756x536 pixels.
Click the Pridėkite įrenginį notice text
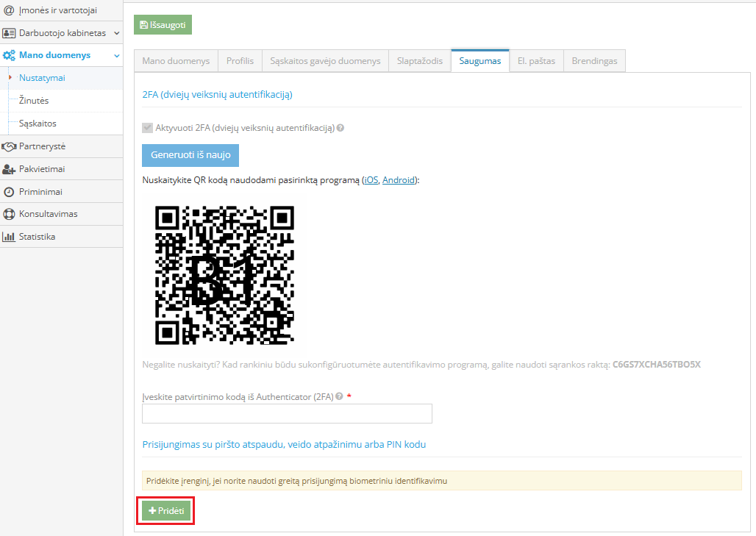(296, 481)
